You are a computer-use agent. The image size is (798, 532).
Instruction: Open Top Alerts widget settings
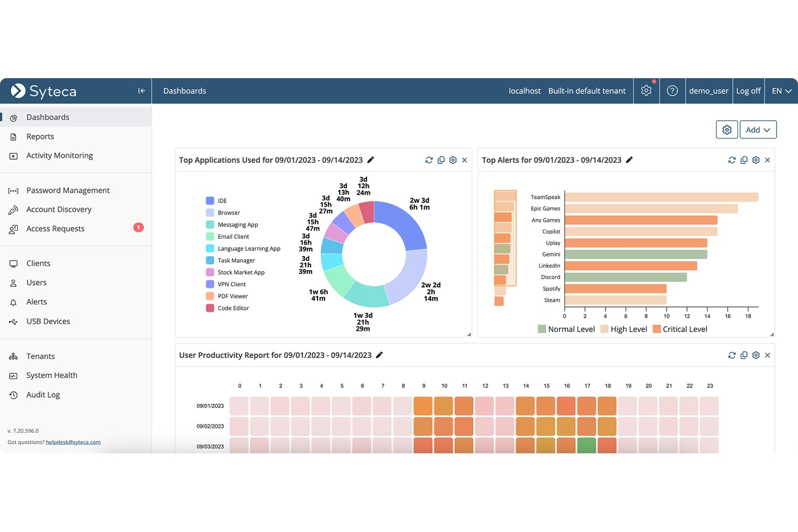756,160
